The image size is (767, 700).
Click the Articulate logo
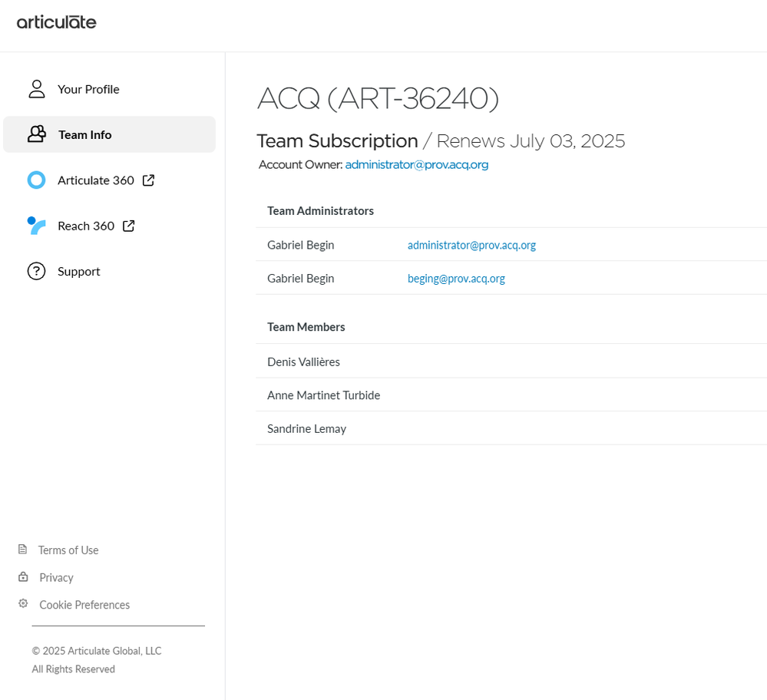[57, 22]
